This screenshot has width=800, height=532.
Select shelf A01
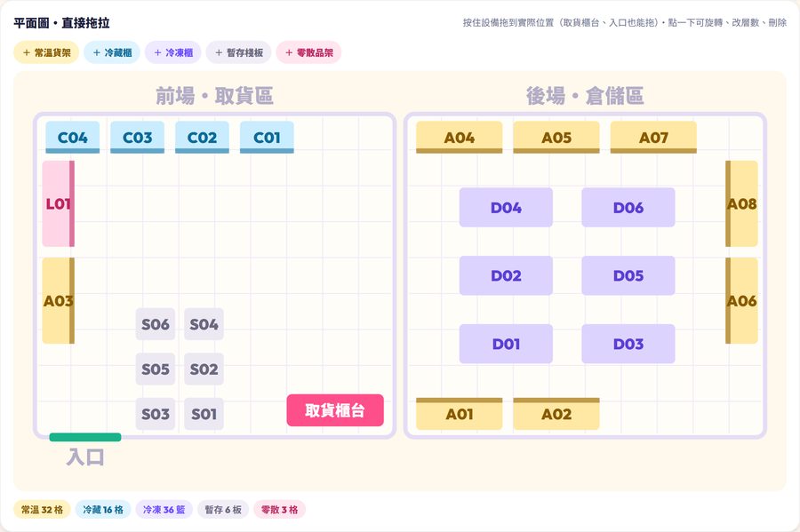(x=460, y=414)
